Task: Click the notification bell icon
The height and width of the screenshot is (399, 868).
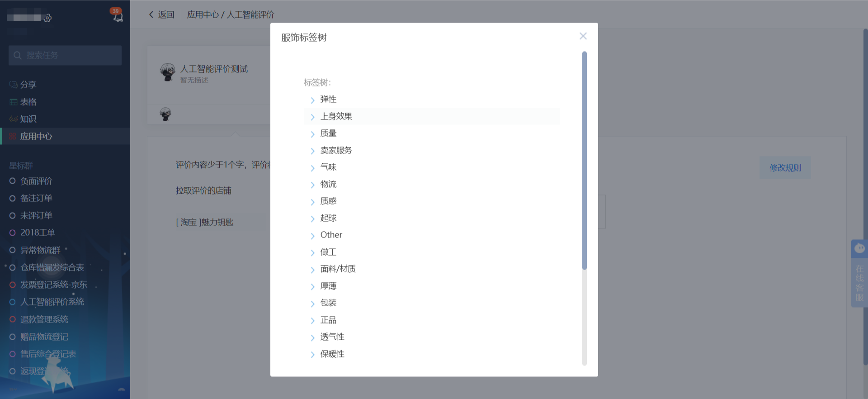Action: click(118, 16)
